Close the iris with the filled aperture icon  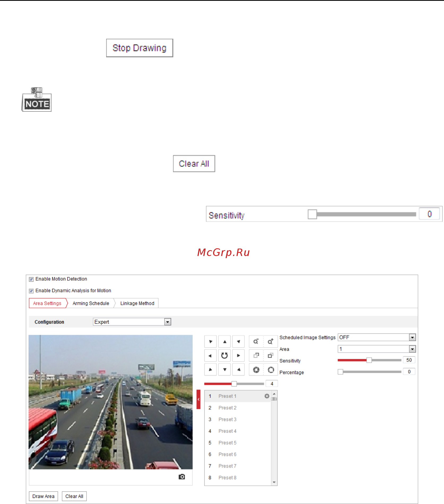(256, 370)
